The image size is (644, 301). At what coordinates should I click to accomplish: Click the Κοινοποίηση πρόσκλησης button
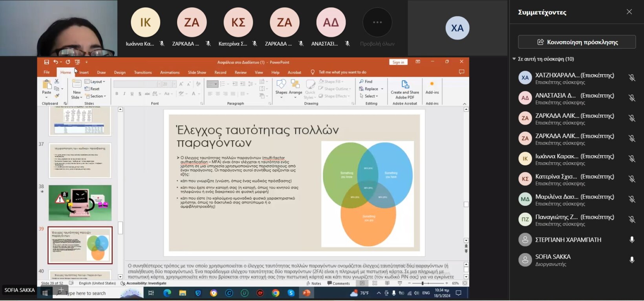click(x=576, y=42)
